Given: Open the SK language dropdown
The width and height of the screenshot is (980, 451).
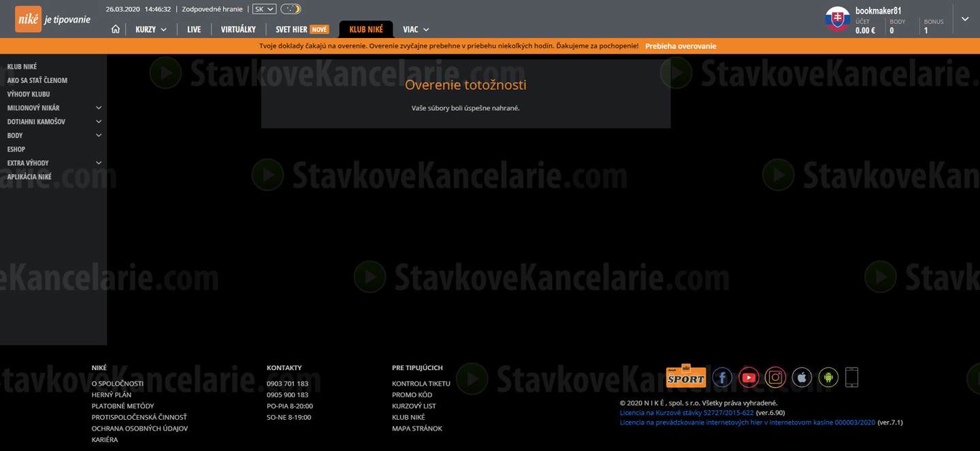Looking at the screenshot, I should pos(264,9).
